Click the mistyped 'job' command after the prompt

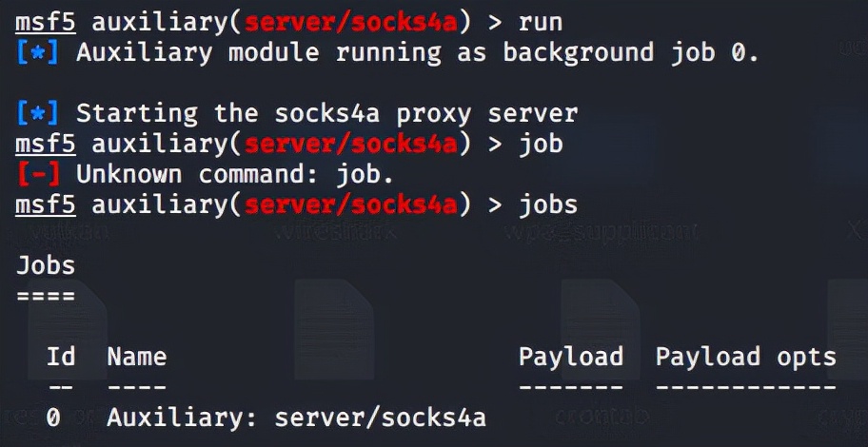coord(541,145)
